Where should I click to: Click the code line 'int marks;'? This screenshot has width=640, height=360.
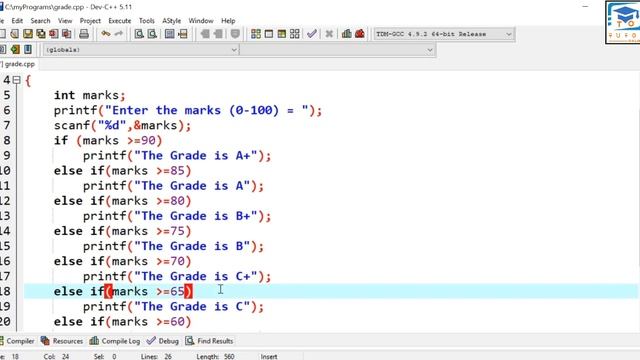pyautogui.click(x=89, y=95)
